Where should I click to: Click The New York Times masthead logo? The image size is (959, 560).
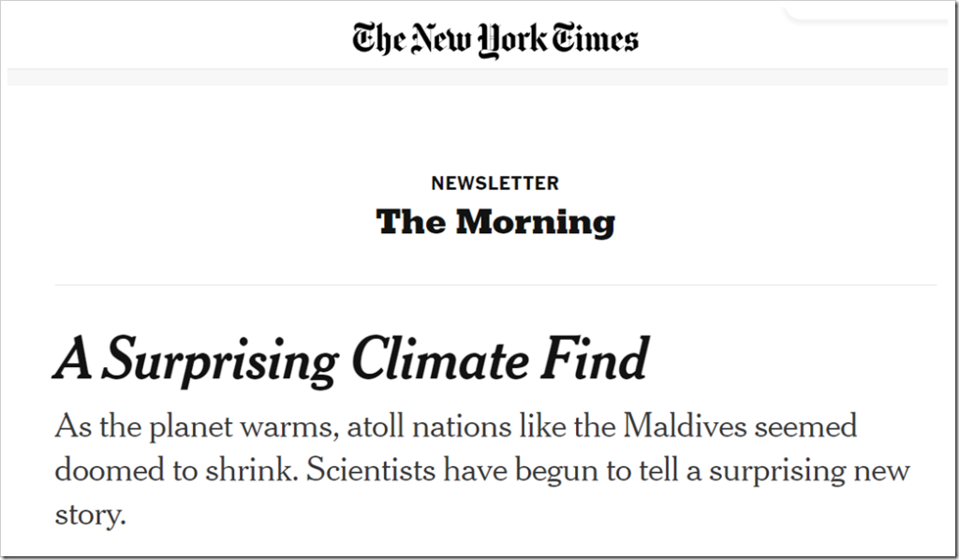coord(495,39)
